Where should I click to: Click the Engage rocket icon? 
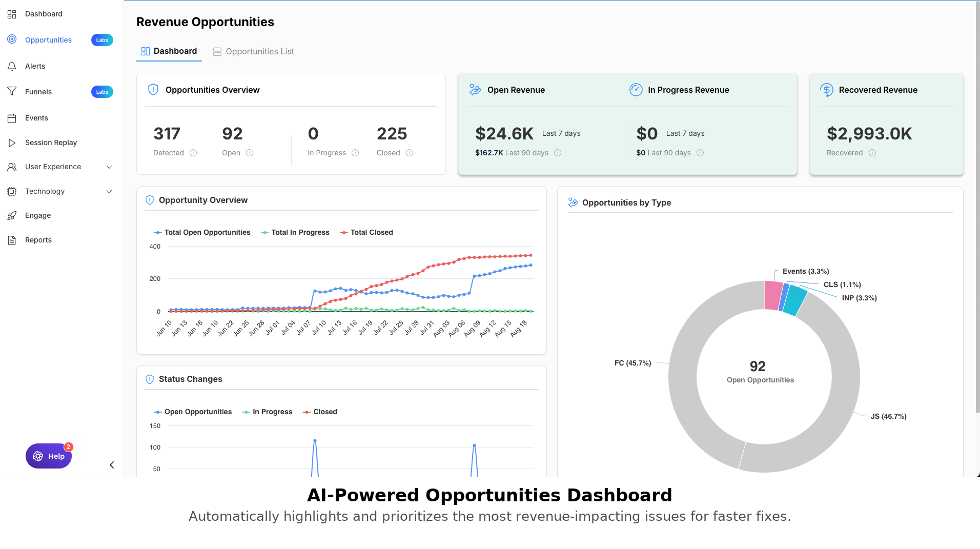pos(12,216)
